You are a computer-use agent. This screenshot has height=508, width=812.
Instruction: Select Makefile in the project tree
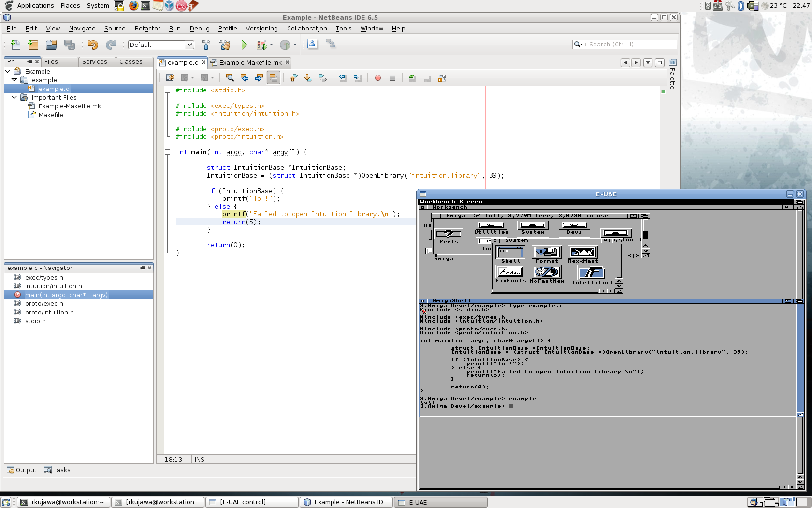51,115
